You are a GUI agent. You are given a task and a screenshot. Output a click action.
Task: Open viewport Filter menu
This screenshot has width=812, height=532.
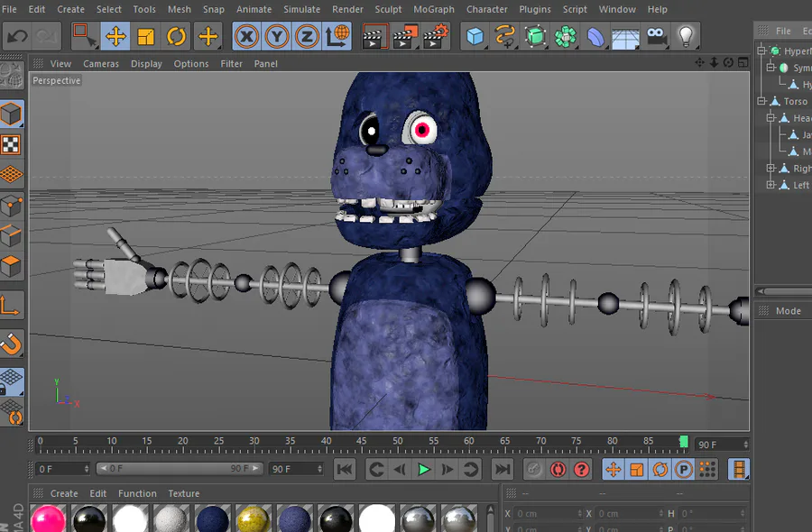coord(232,64)
